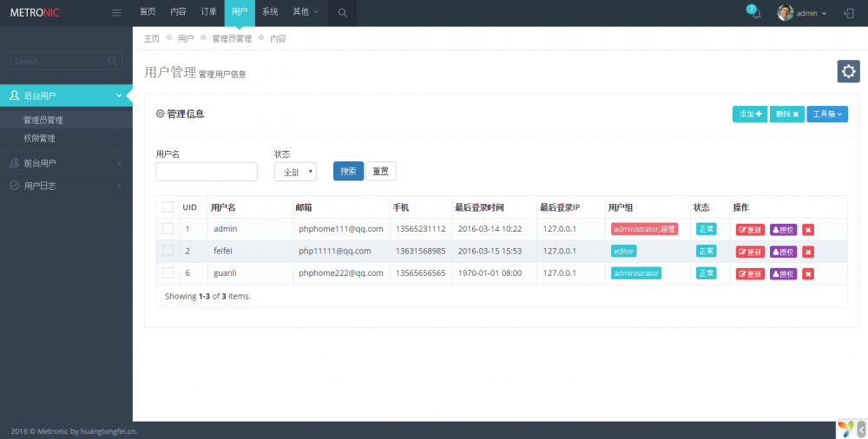Click 更新 for the admin row
The width and height of the screenshot is (868, 439).
pyautogui.click(x=750, y=230)
